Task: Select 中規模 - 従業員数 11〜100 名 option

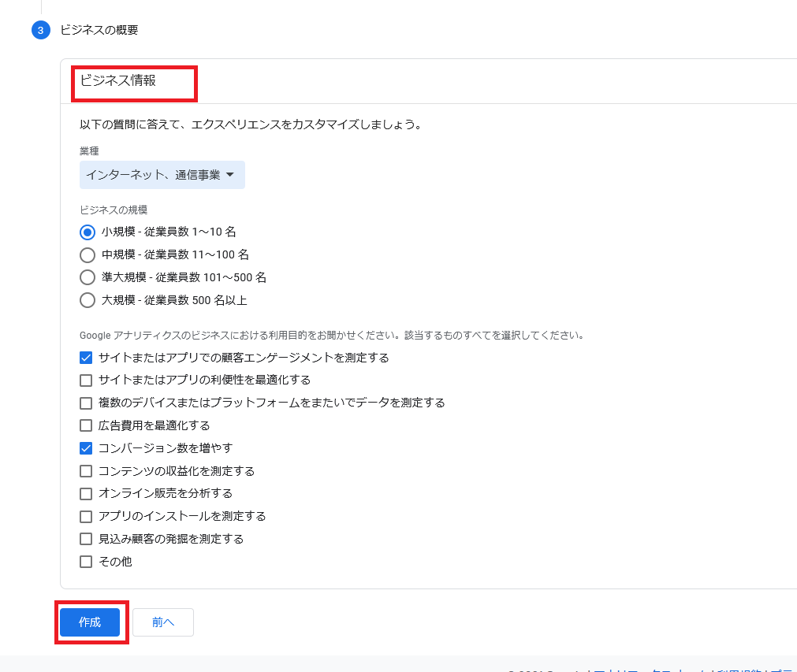Action: point(88,255)
